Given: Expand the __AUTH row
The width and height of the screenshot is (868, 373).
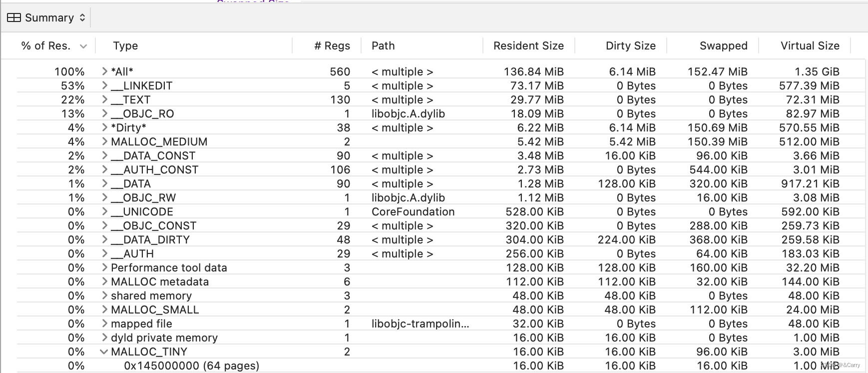Looking at the screenshot, I should [104, 253].
